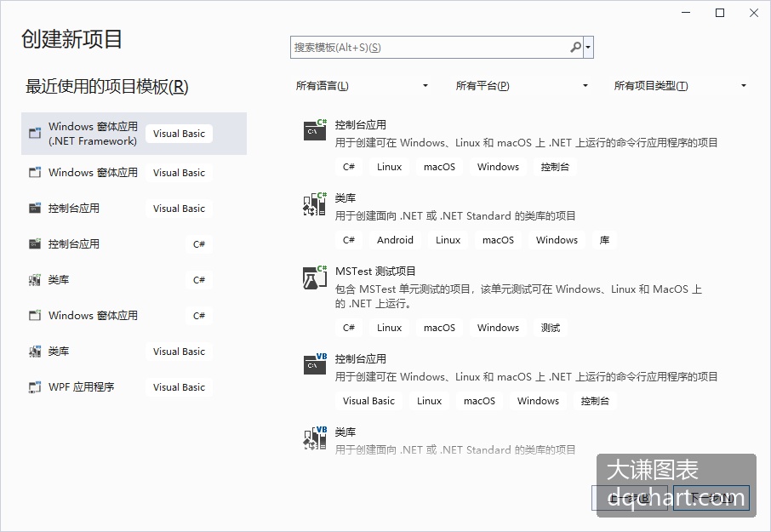Click Visual Basic tag beside WPF 应用程序
This screenshot has height=532, width=771.
tap(179, 387)
